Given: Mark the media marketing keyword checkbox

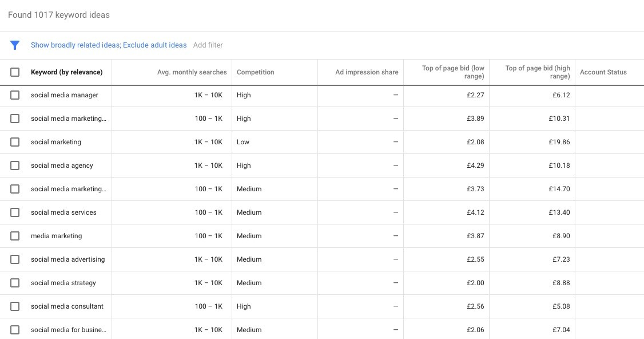Looking at the screenshot, I should pos(15,236).
